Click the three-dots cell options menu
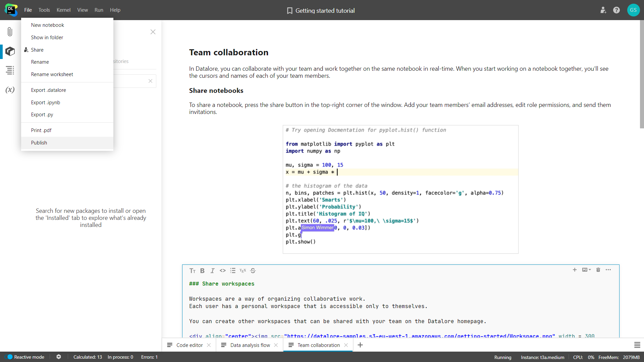 609,269
